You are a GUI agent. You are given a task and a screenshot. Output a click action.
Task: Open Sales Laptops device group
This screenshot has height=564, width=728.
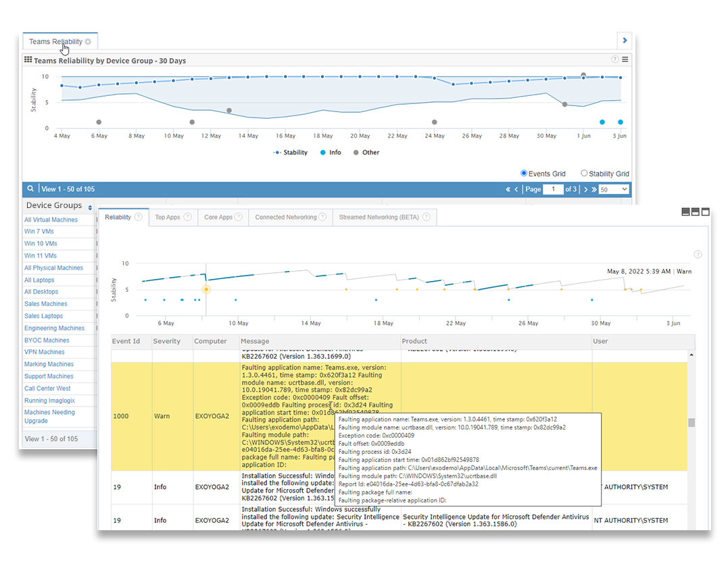tap(44, 316)
